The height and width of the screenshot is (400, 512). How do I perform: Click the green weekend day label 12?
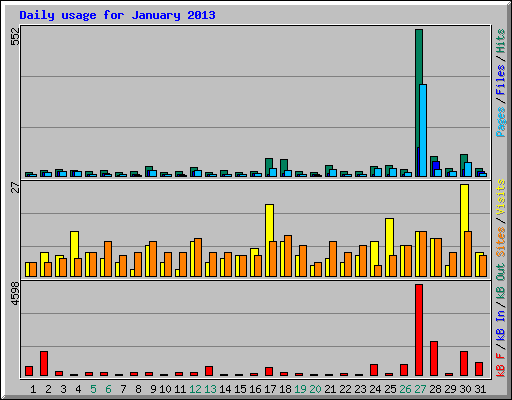pos(195,389)
